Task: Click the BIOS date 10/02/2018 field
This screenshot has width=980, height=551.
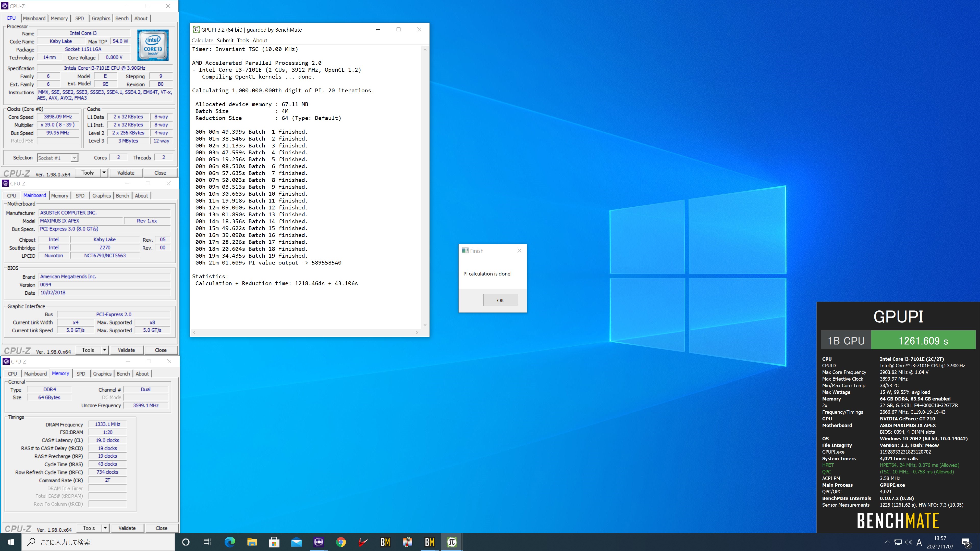Action: tap(105, 292)
